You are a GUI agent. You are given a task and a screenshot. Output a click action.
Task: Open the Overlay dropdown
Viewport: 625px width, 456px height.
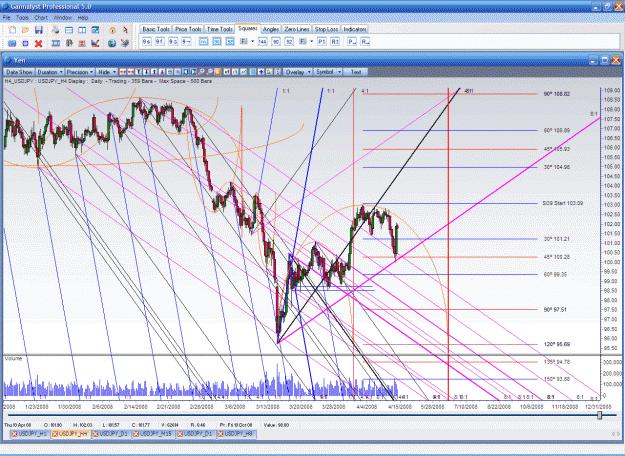tap(297, 72)
